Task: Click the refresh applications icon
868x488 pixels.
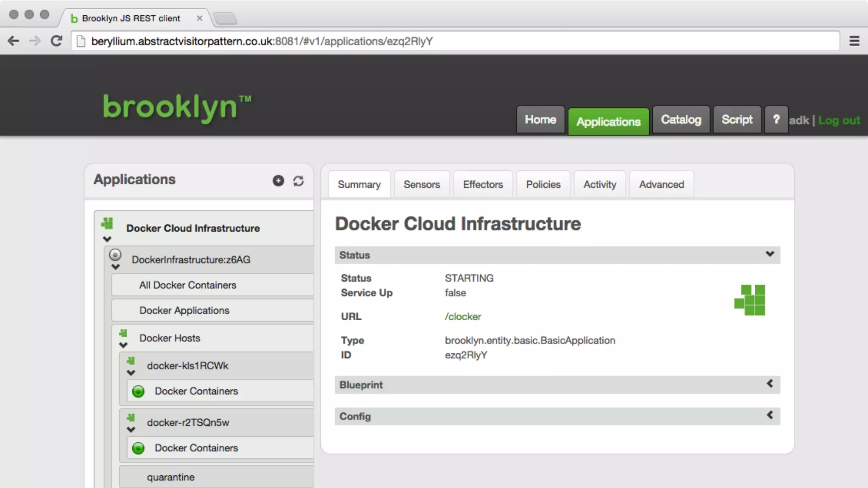Action: tap(298, 181)
